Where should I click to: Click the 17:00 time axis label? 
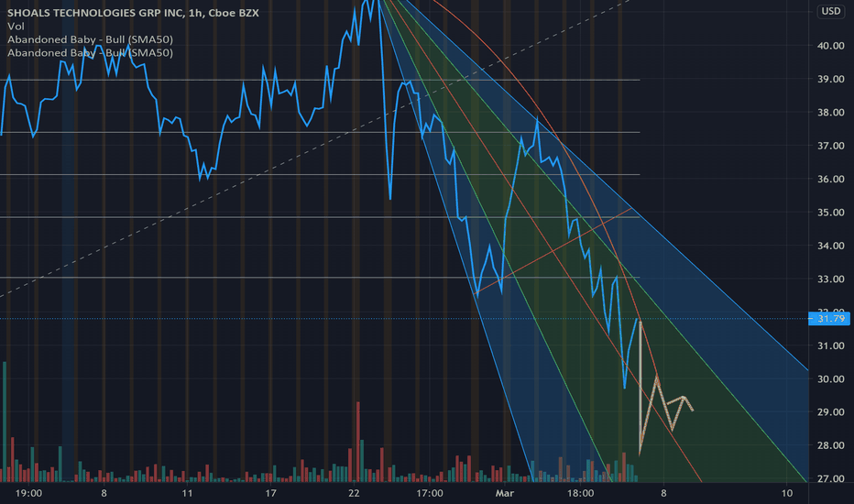click(x=429, y=493)
